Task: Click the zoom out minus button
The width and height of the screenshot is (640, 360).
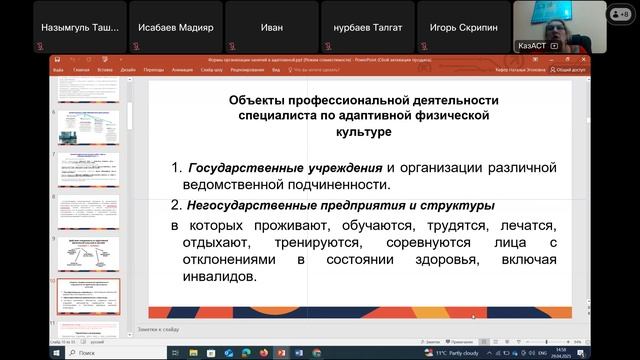Action: click(x=527, y=342)
